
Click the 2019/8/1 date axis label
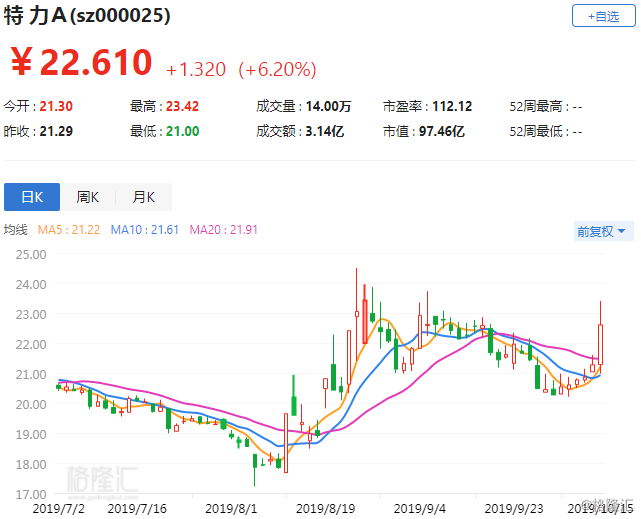click(x=231, y=509)
